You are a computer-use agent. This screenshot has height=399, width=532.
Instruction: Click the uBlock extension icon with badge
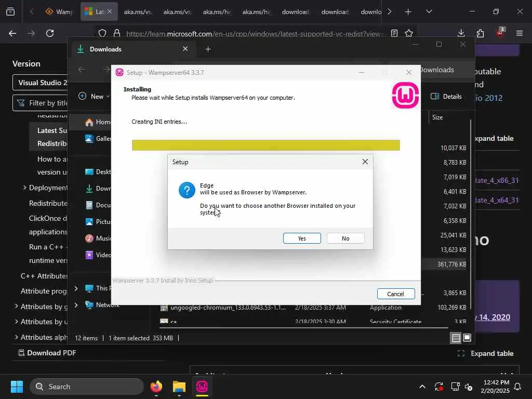(x=500, y=33)
